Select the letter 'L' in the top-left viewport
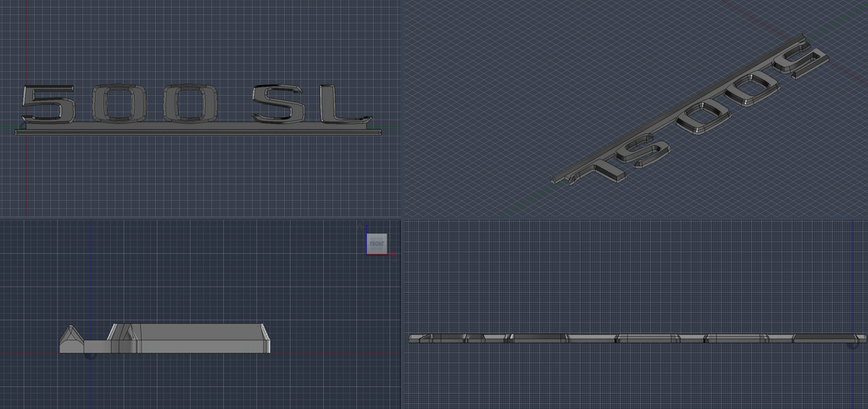The image size is (868, 409). 346,104
